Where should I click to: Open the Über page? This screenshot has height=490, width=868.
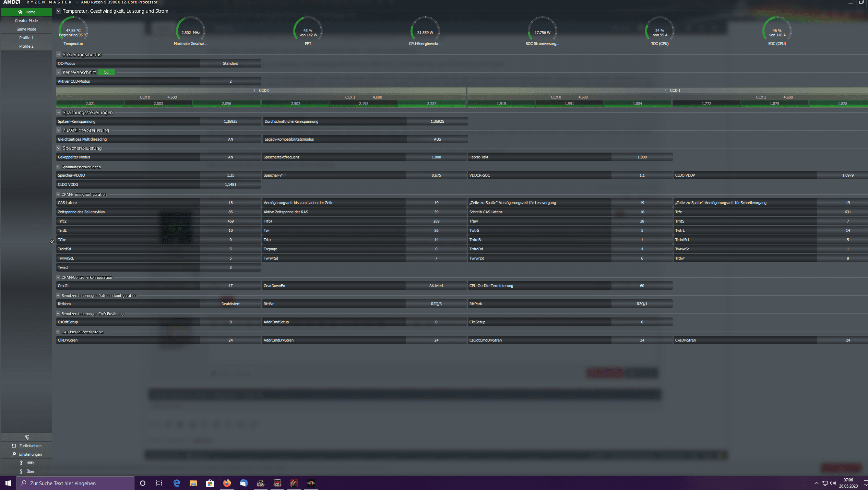[x=26, y=471]
